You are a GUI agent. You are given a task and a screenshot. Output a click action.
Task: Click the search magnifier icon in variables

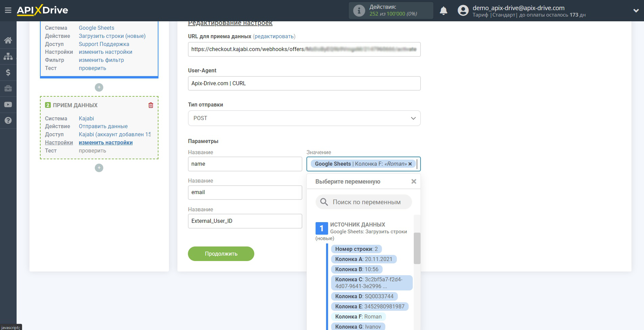coord(324,202)
